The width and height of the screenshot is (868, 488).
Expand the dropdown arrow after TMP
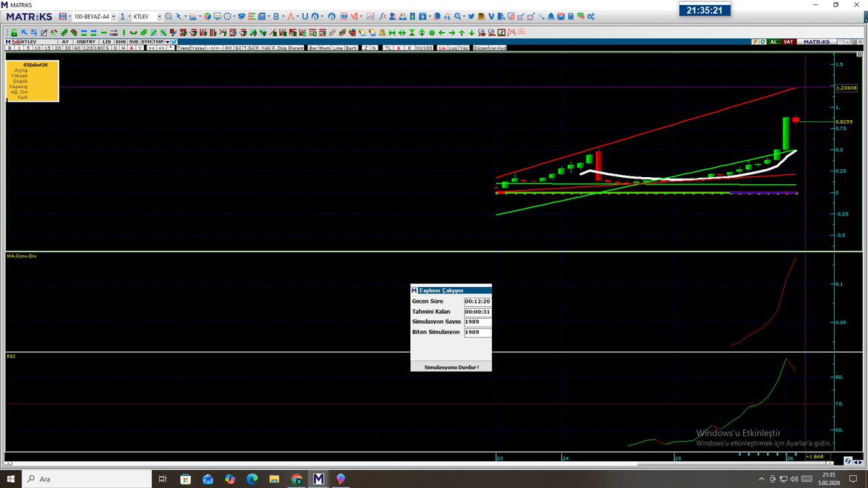click(x=167, y=42)
